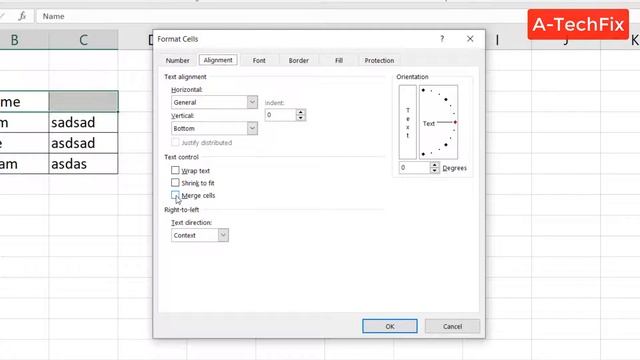
Task: Click cell containing asdas
Action: click(83, 164)
